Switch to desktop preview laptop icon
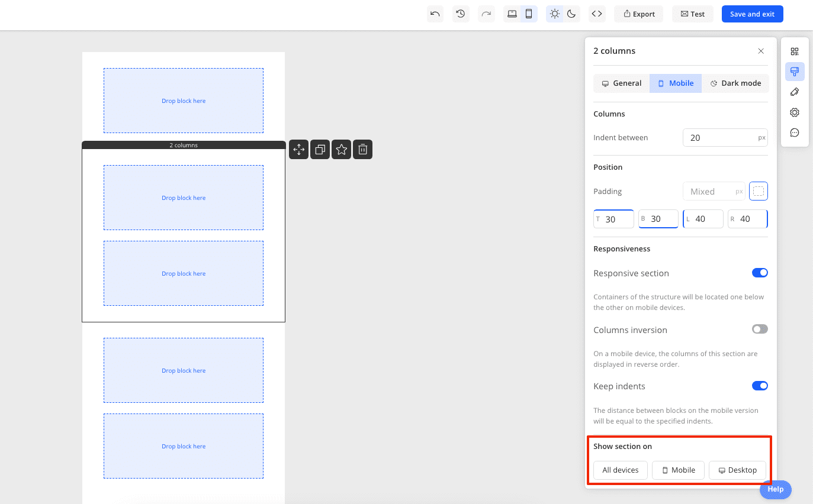Image resolution: width=813 pixels, height=504 pixels. click(x=512, y=14)
